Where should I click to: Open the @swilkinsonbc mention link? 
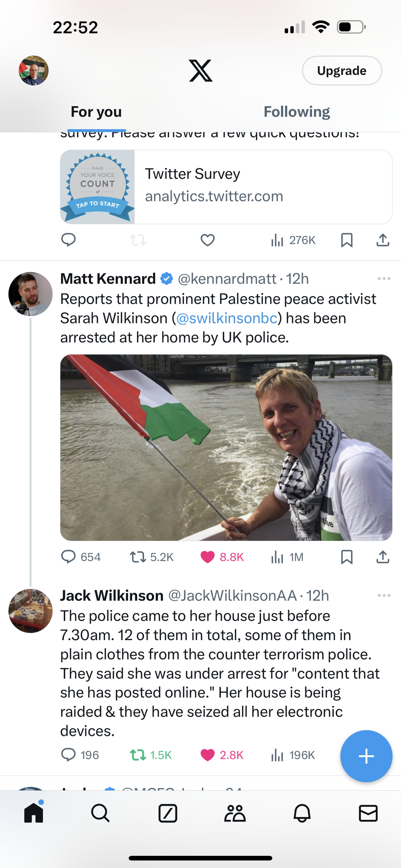227,319
